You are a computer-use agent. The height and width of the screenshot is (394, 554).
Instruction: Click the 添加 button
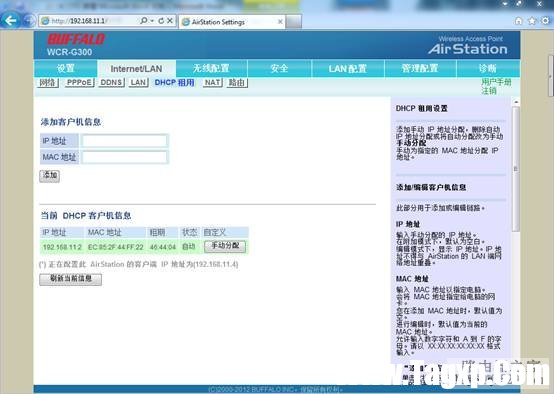49,176
